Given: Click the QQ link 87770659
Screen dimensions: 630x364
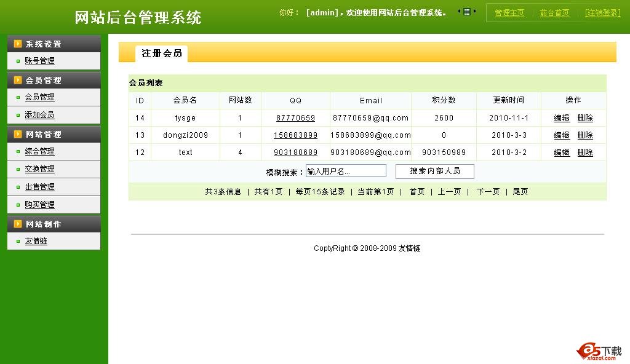Looking at the screenshot, I should point(296,117).
